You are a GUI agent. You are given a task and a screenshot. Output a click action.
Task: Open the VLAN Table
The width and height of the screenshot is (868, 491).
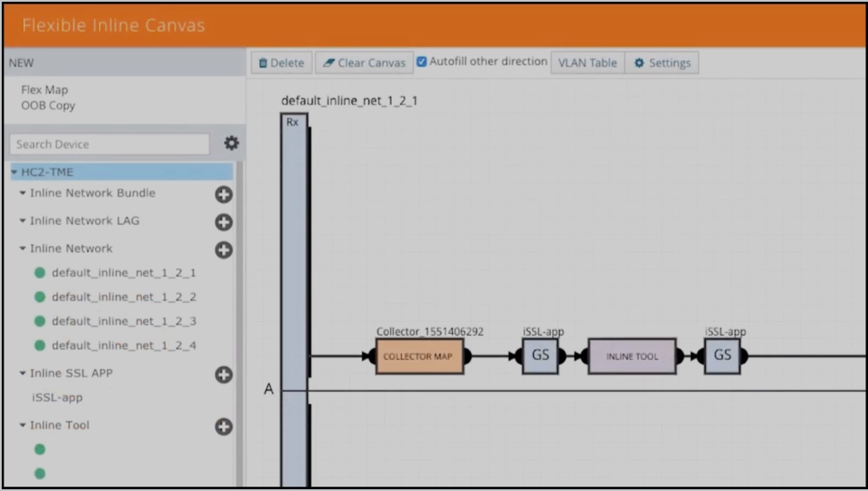[588, 63]
